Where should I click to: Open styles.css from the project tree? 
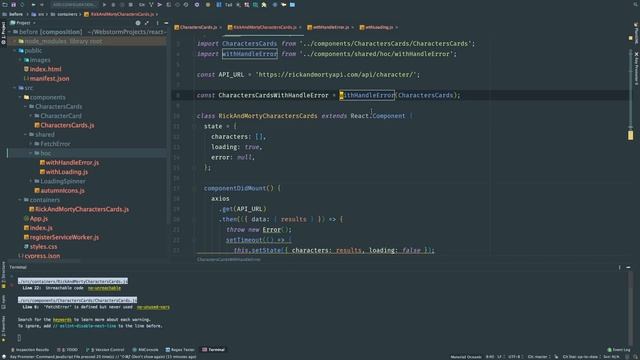[40, 247]
